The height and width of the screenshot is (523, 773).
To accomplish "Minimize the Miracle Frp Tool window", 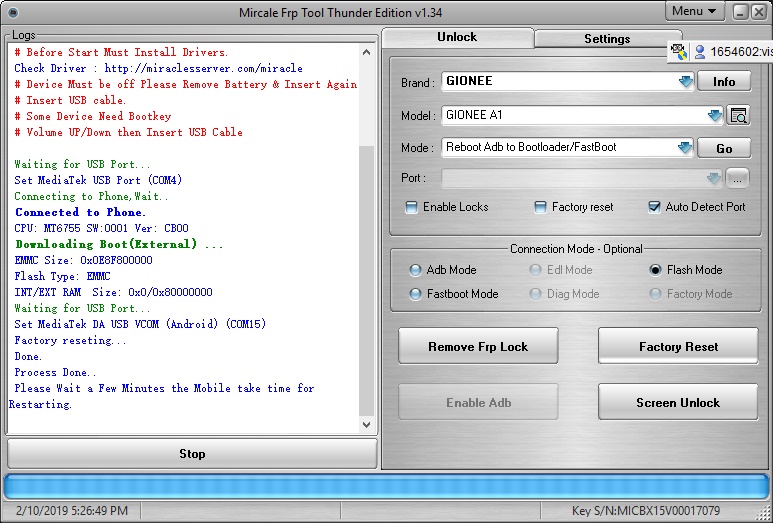I will pos(740,12).
